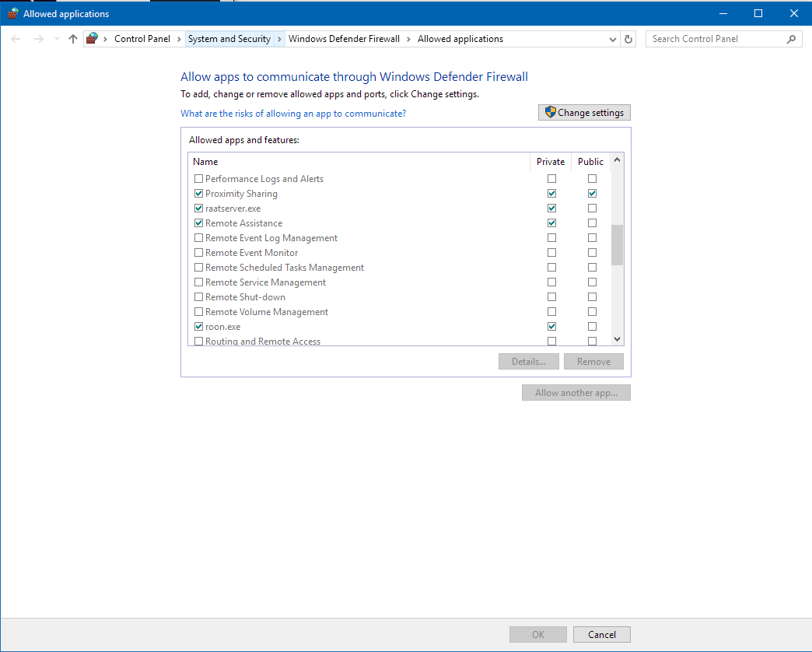This screenshot has width=812, height=652.
Task: Click the search magnifier icon
Action: 791,39
